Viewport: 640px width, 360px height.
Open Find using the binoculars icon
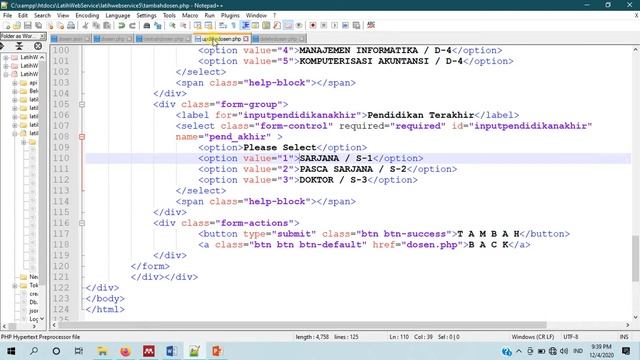[x=147, y=25]
